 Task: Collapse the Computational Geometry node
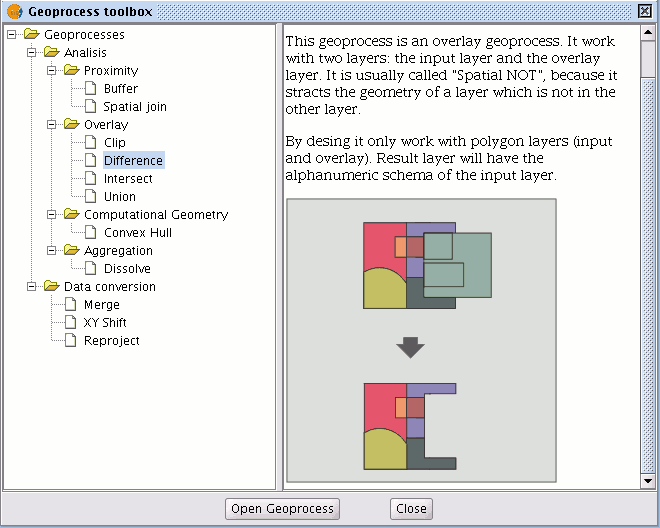pyautogui.click(x=51, y=215)
